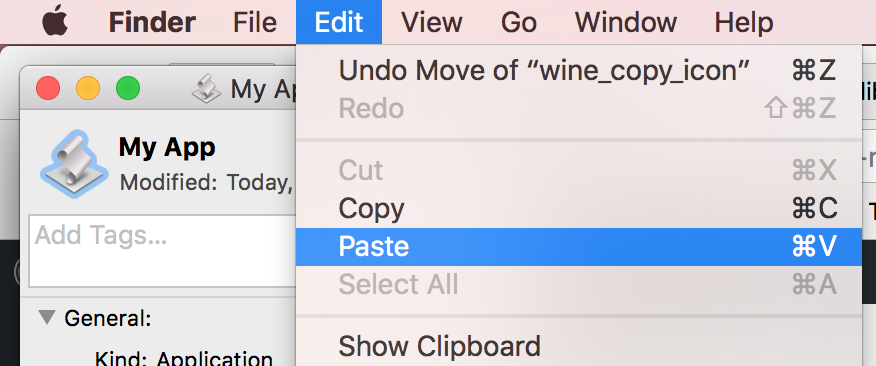876x366 pixels.
Task: Click the script icon in window title bar
Action: point(206,89)
